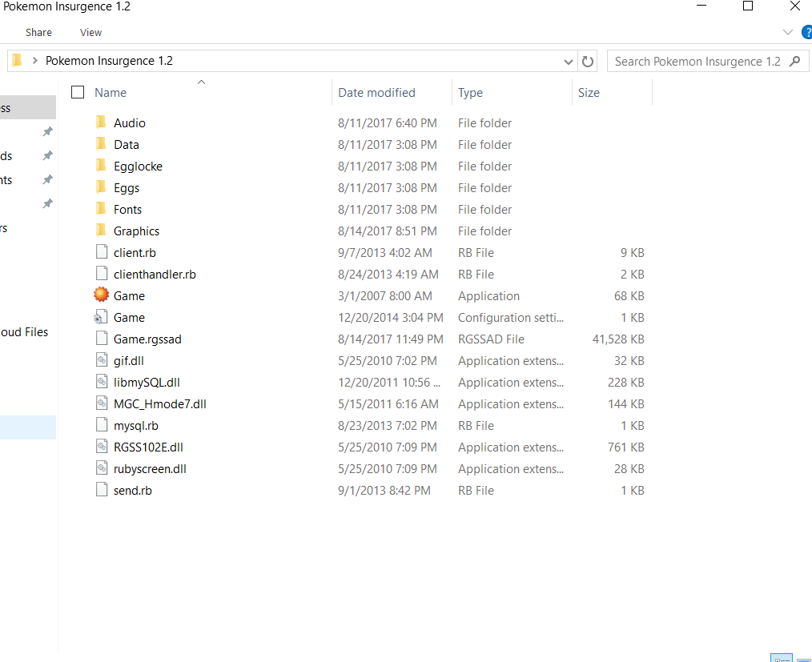Open the View ribbon tab

coord(90,32)
